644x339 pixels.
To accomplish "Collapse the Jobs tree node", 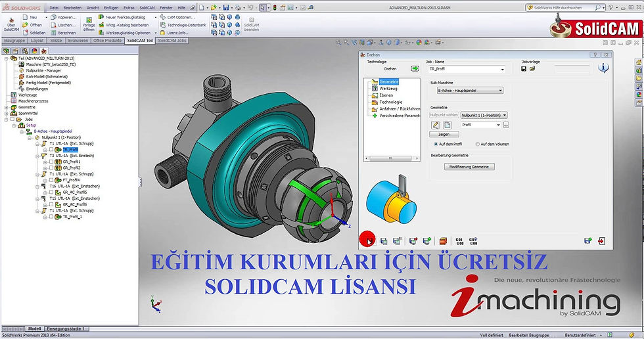I will point(6,120).
